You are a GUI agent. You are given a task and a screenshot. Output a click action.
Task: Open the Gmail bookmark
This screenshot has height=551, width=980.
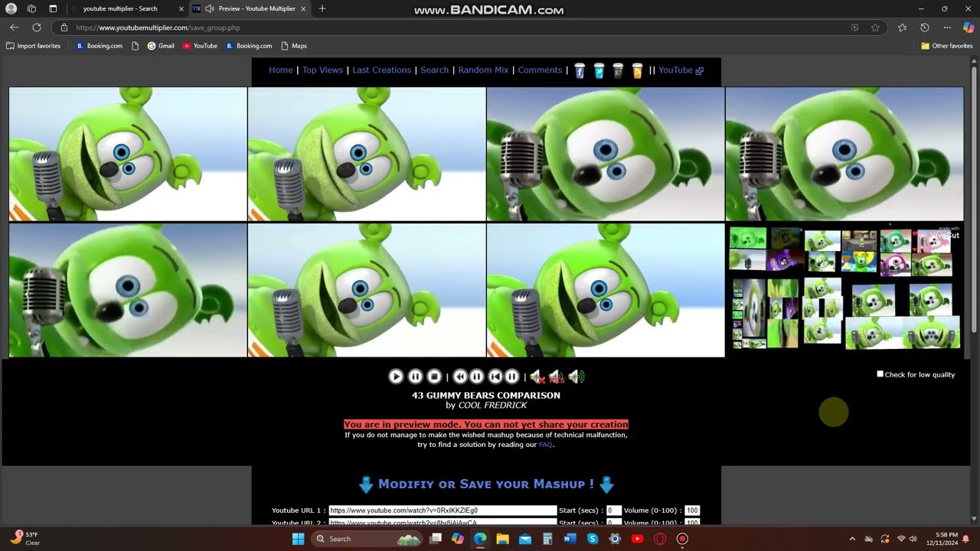coord(161,46)
